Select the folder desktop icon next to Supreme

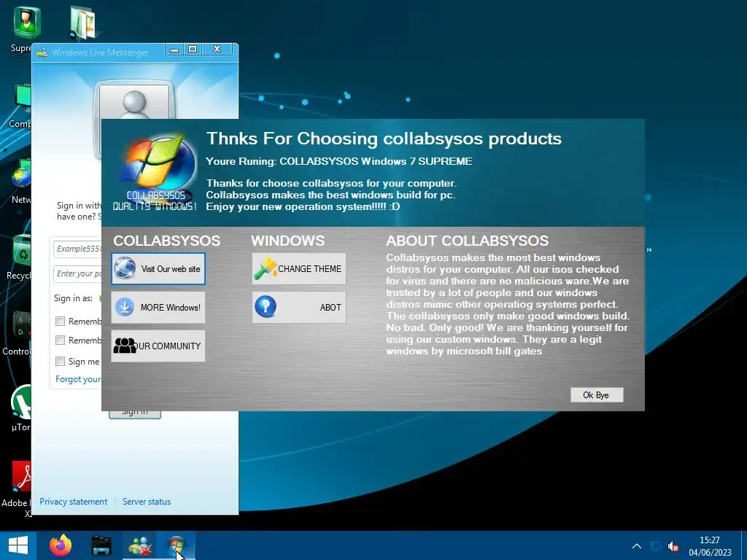click(x=83, y=23)
